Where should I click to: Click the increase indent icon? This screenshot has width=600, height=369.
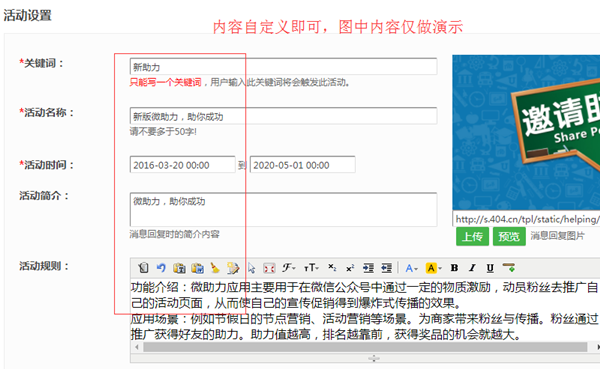pos(368,268)
